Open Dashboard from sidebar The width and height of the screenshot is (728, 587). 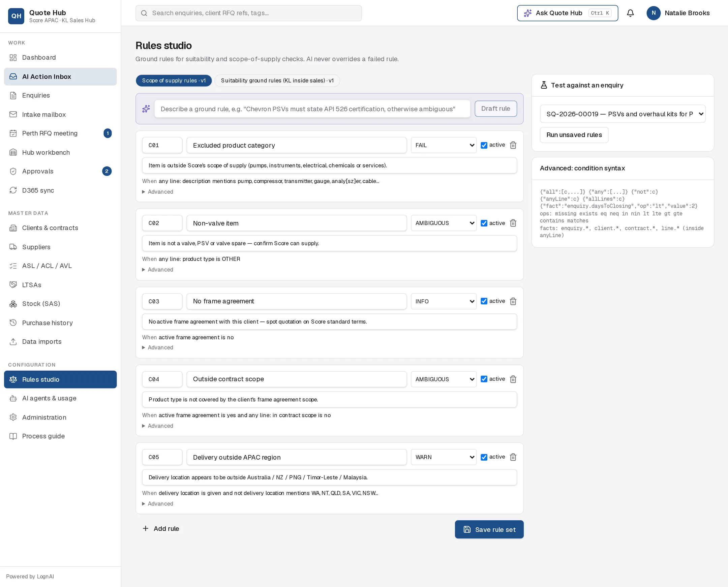(60, 58)
